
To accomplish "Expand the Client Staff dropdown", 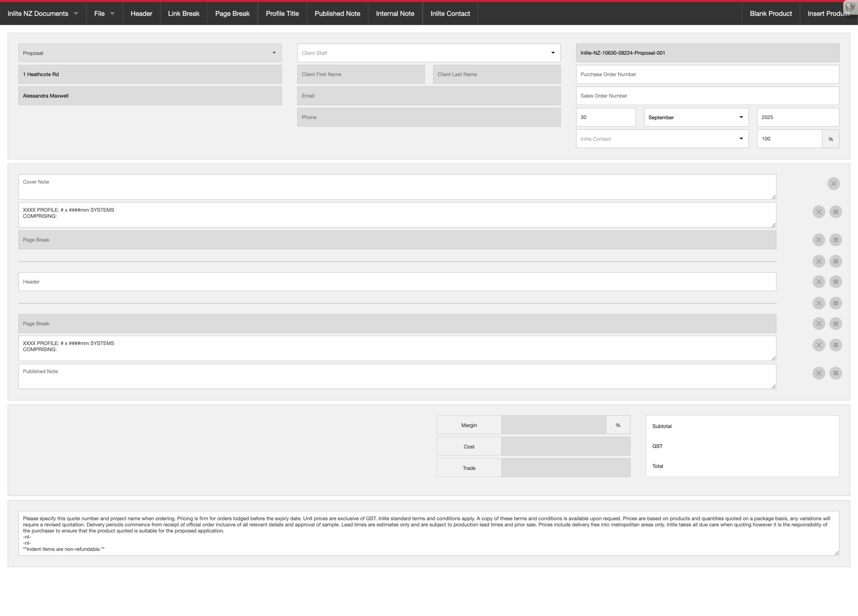I will (x=429, y=53).
